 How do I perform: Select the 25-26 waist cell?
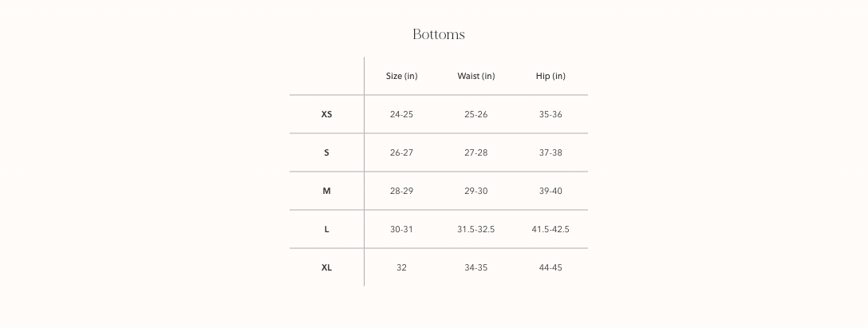click(x=475, y=114)
